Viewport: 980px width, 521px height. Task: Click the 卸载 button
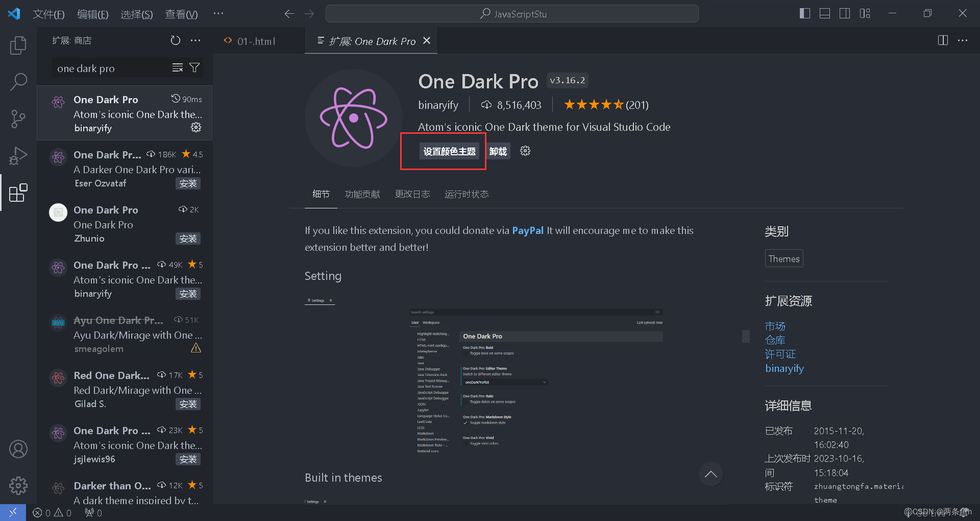(x=498, y=151)
